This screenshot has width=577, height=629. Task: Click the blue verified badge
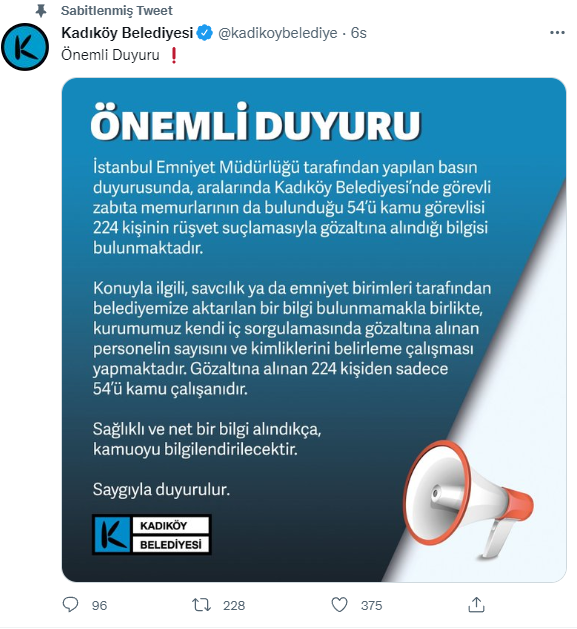coord(205,33)
